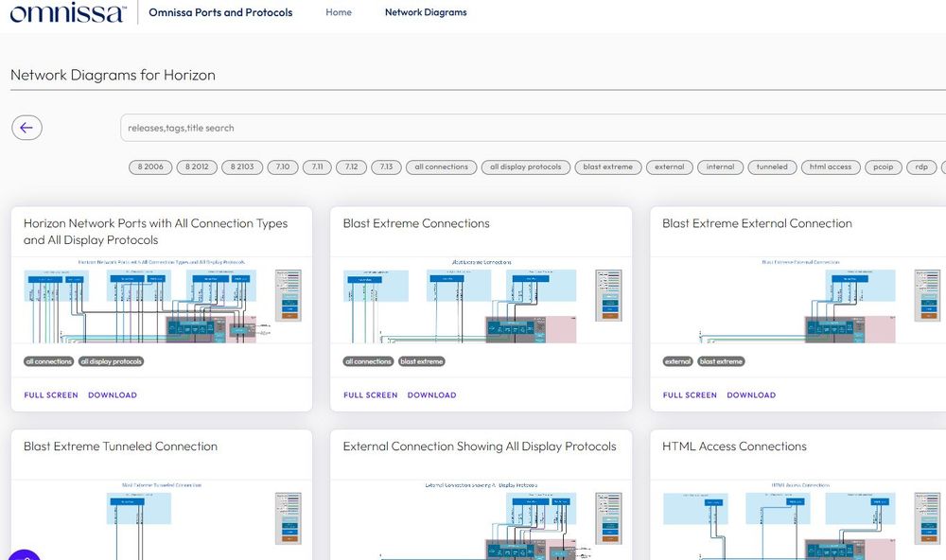Viewport: 946px width, 560px height.
Task: Open the Blast Extreme Connections diagram thumbnail
Action: pos(481,301)
